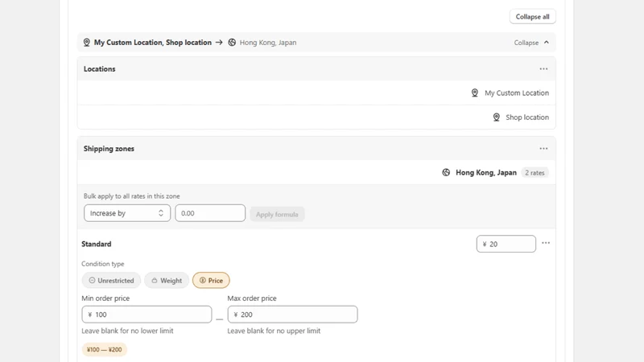Screen dimensions: 644x362
Task: Open the Locations more options menu
Action: click(x=543, y=69)
